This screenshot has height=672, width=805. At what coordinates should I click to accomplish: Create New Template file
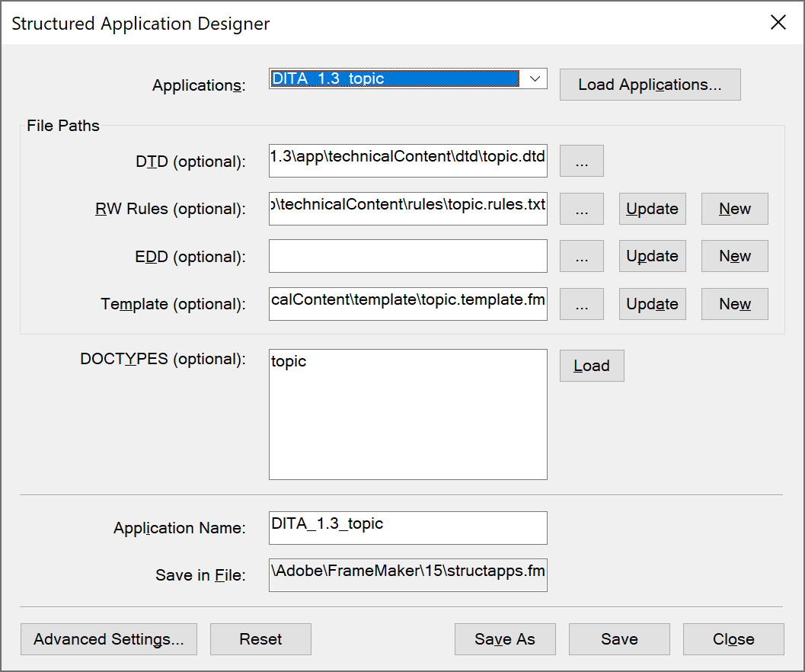tap(735, 304)
